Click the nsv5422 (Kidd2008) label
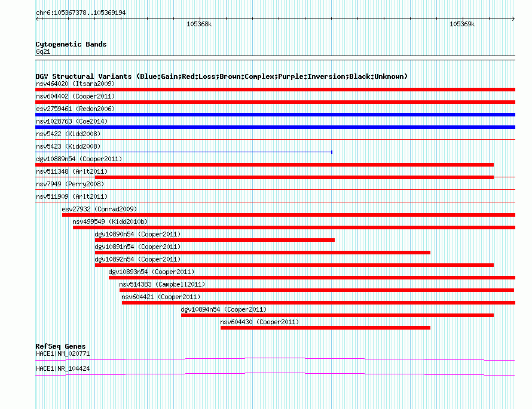This screenshot has height=409, width=532. pyautogui.click(x=68, y=134)
